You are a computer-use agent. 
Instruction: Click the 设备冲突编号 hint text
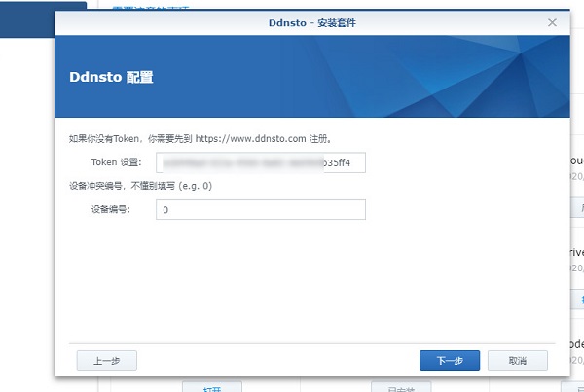[140, 186]
